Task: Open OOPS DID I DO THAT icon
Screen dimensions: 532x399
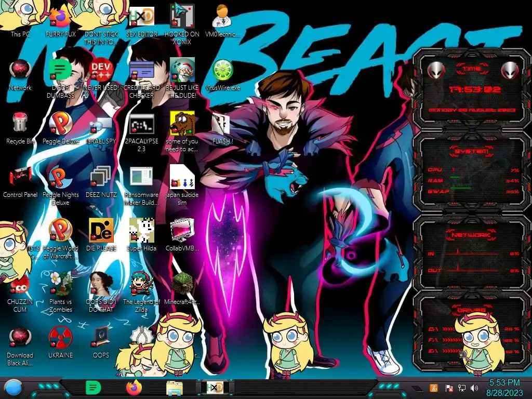Action: click(101, 292)
